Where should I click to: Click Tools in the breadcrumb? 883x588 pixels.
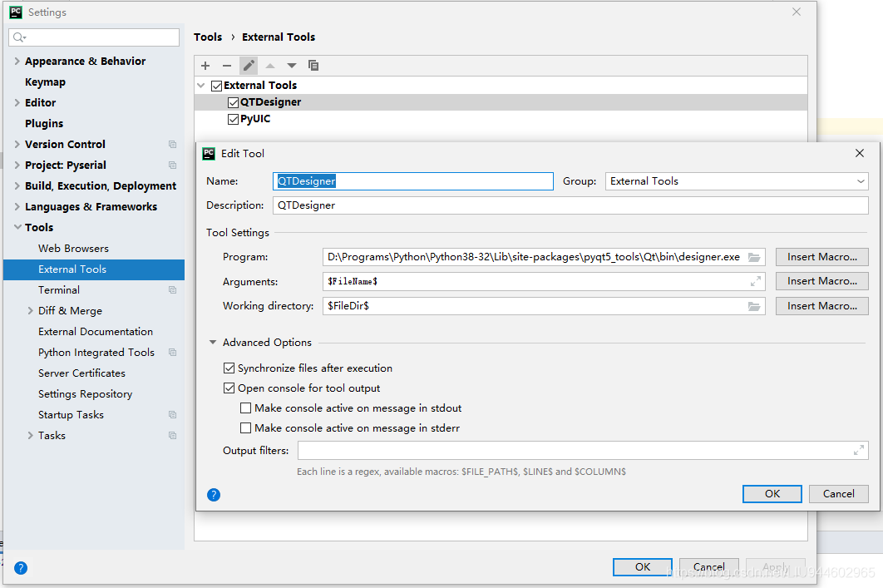208,37
